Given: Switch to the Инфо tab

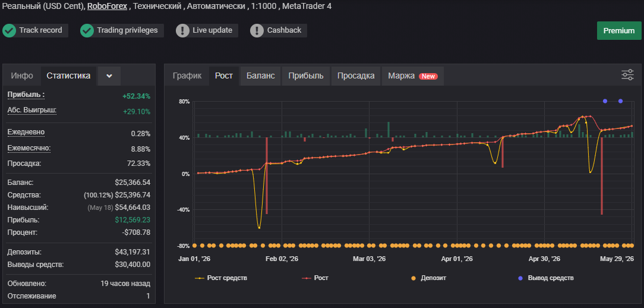Looking at the screenshot, I should click(22, 76).
